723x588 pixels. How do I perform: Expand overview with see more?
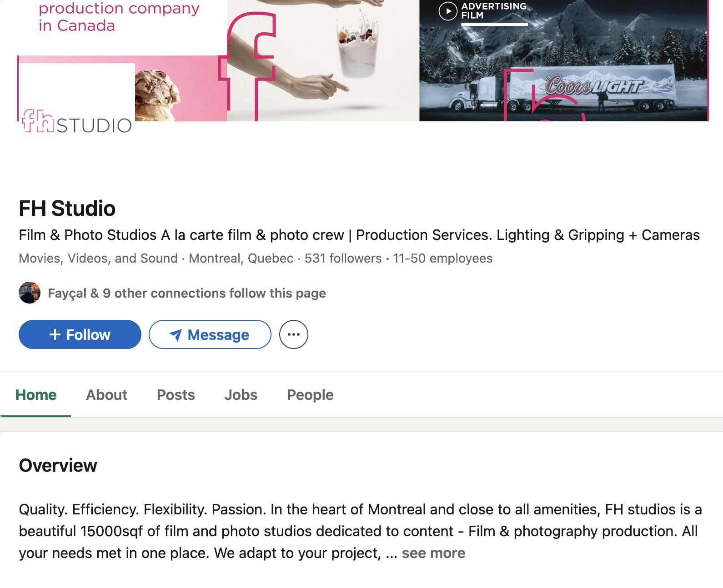(x=433, y=553)
